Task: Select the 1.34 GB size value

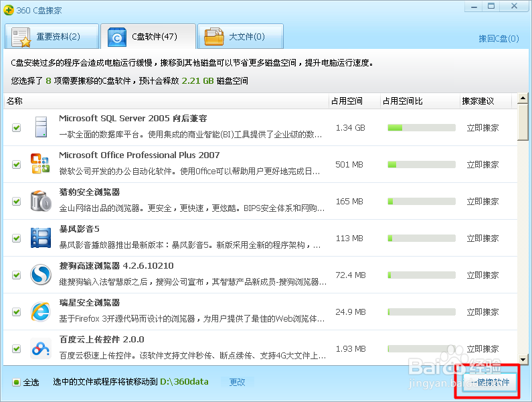Action: pos(350,128)
